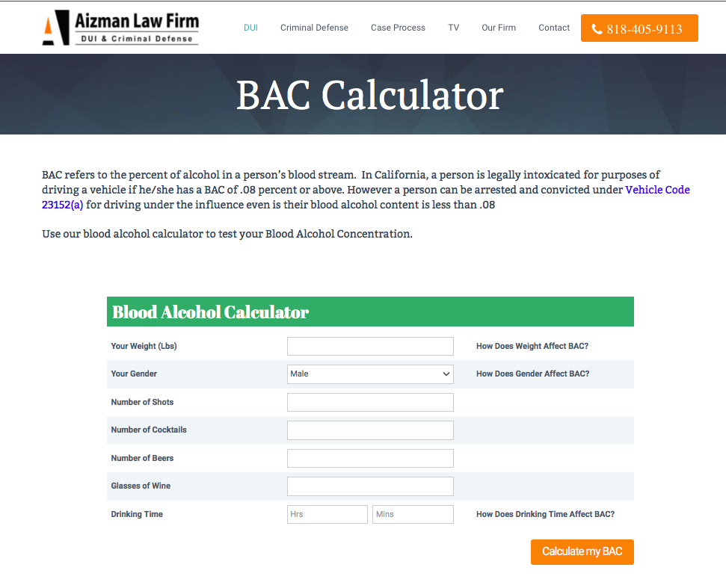The width and height of the screenshot is (726, 588).
Task: Click the Number of Beers field
Action: (370, 459)
